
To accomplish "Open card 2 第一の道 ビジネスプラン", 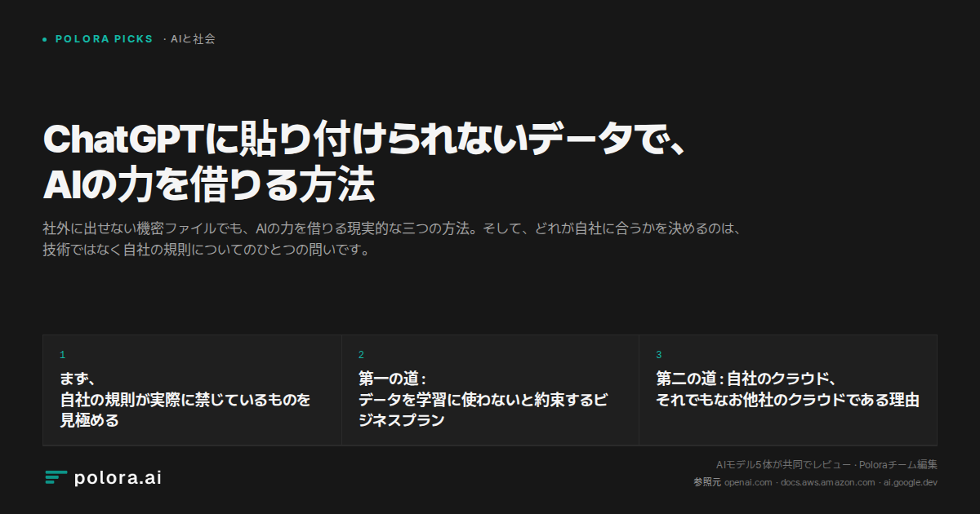I will (x=490, y=390).
